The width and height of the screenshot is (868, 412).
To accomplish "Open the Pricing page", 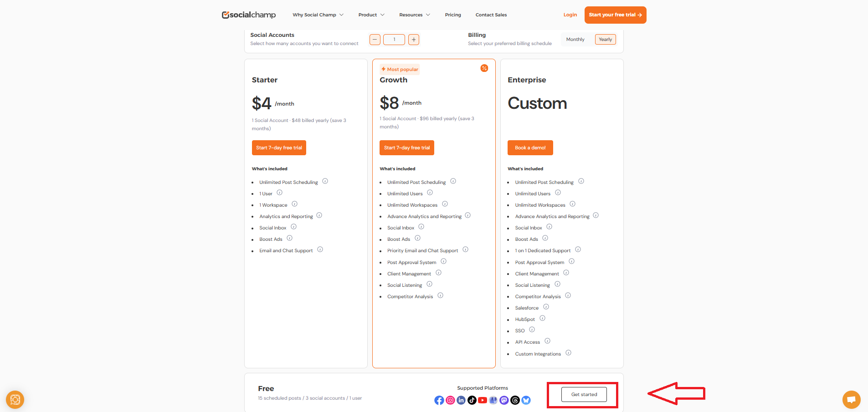I will coord(453,15).
